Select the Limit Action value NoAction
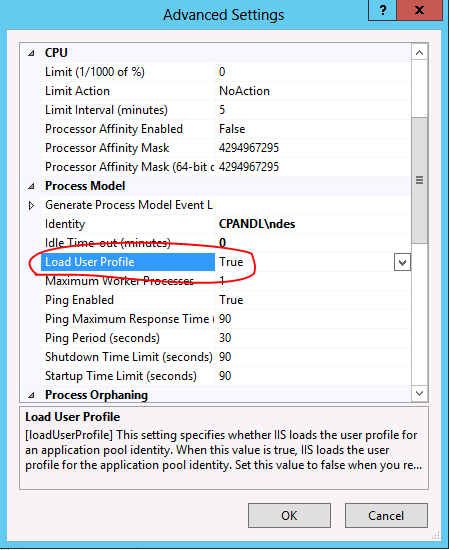The width and height of the screenshot is (449, 550). (244, 91)
